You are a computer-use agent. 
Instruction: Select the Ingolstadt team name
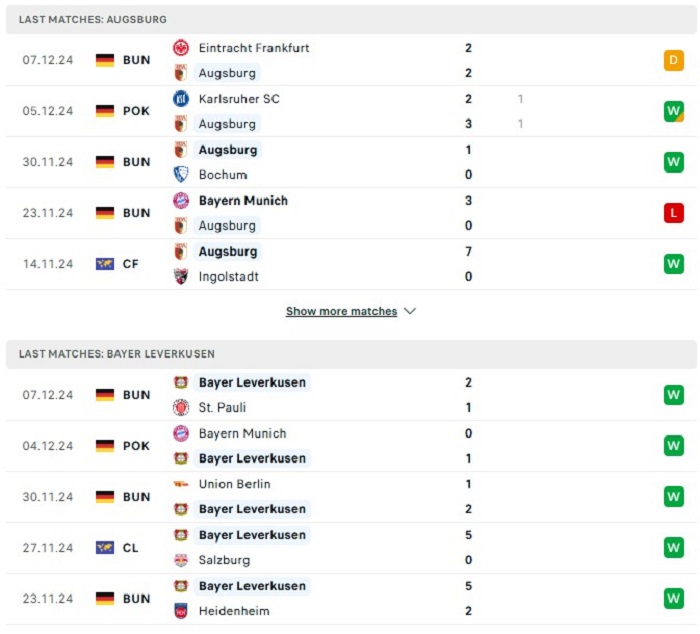pos(229,276)
